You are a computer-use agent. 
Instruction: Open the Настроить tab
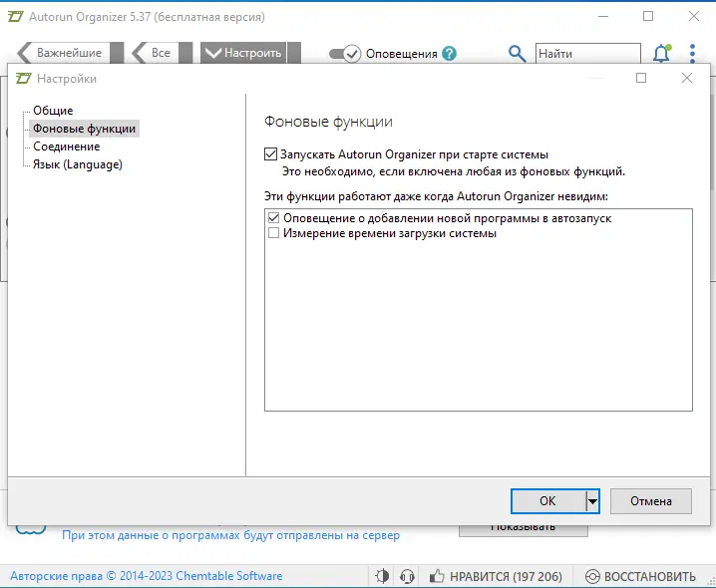[x=250, y=53]
